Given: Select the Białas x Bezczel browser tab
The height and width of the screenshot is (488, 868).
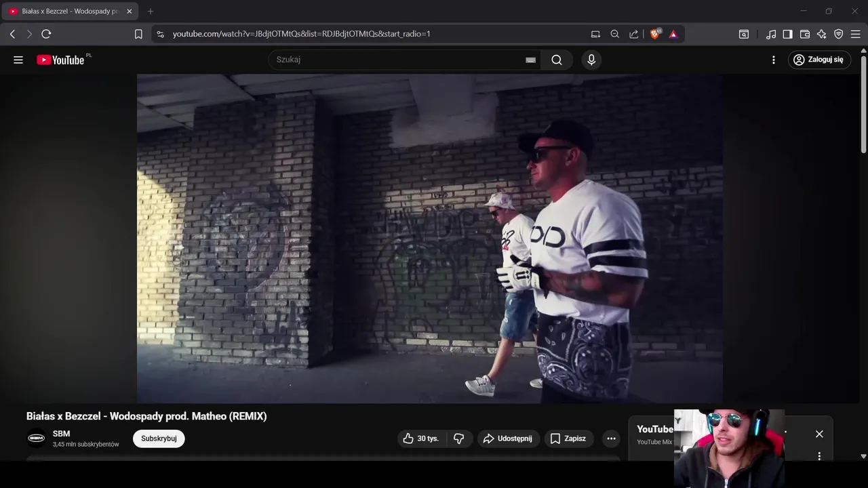Looking at the screenshot, I should [x=71, y=12].
